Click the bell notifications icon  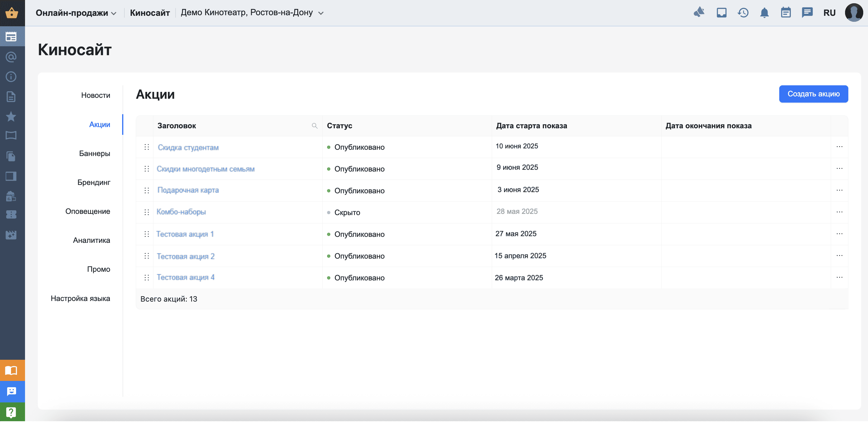tap(764, 13)
